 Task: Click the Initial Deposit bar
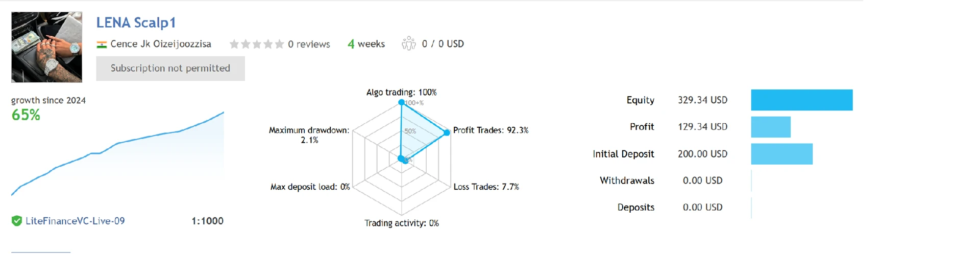point(781,154)
